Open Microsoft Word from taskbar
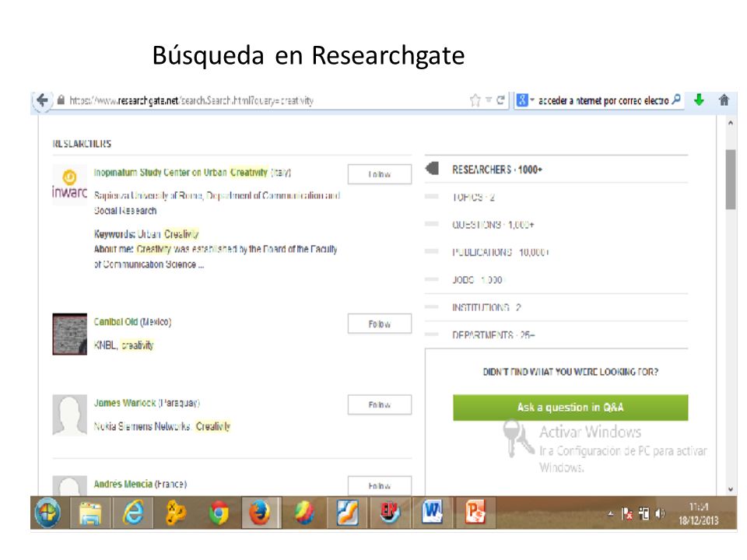The height and width of the screenshot is (560, 747). [432, 513]
